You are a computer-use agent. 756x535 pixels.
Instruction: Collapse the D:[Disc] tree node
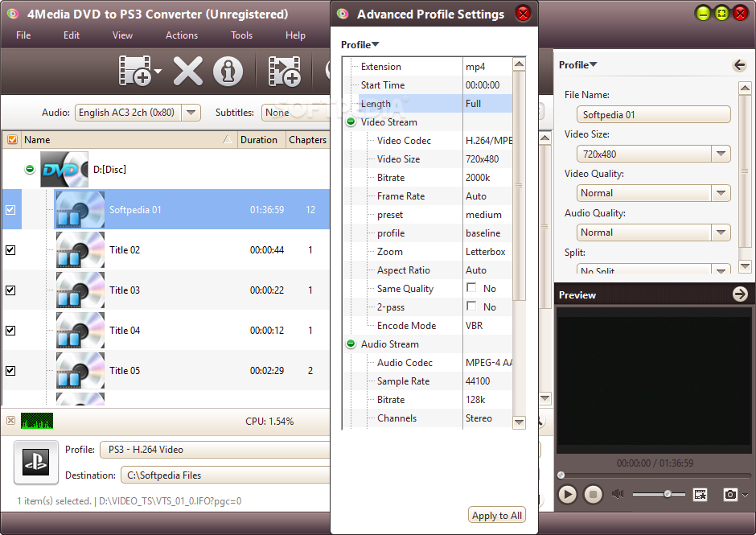pos(30,169)
